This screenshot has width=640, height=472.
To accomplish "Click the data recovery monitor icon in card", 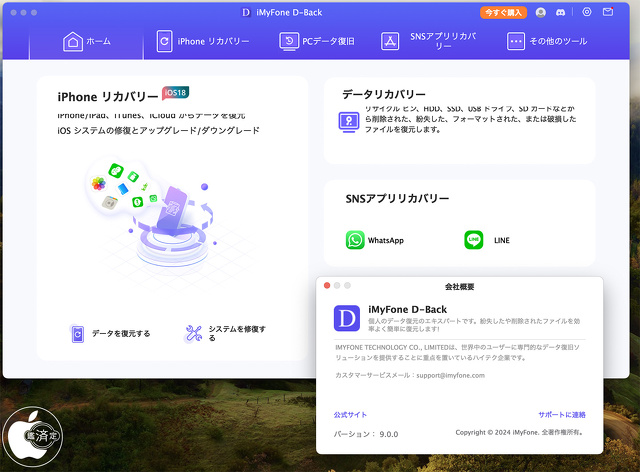I will pos(349,122).
